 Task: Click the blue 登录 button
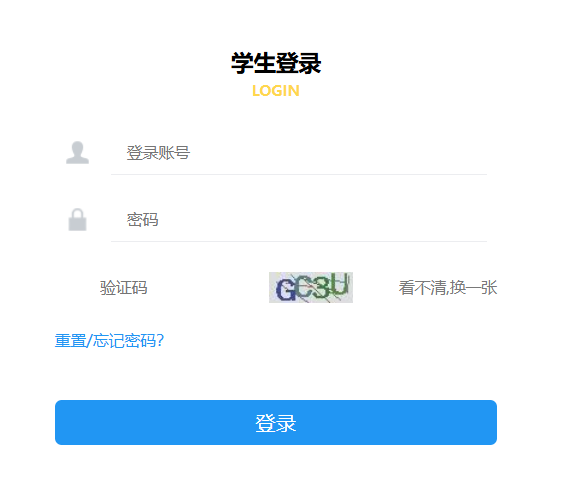276,422
